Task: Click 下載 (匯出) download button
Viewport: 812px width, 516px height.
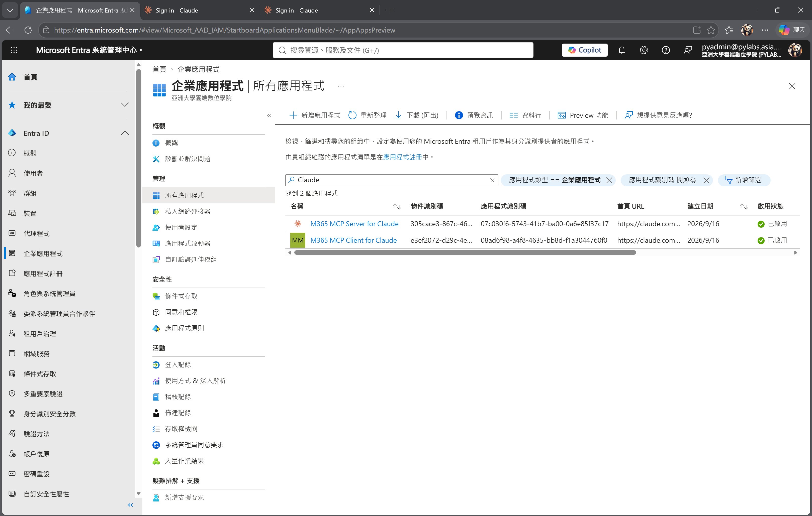Action: click(417, 115)
